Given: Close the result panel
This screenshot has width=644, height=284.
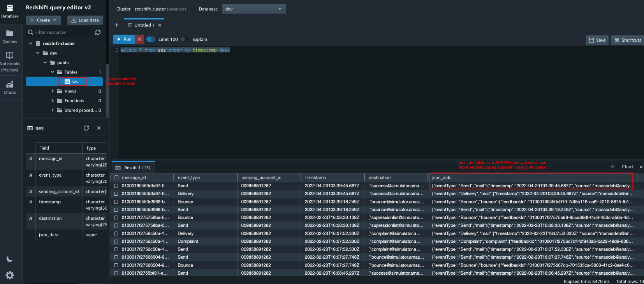Looking at the screenshot, I should click(x=641, y=167).
